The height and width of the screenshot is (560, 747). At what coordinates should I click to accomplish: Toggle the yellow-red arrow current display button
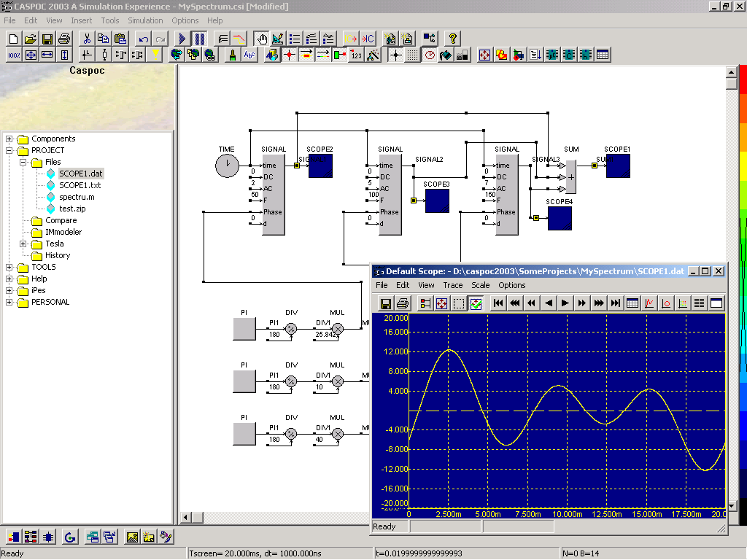[x=306, y=55]
